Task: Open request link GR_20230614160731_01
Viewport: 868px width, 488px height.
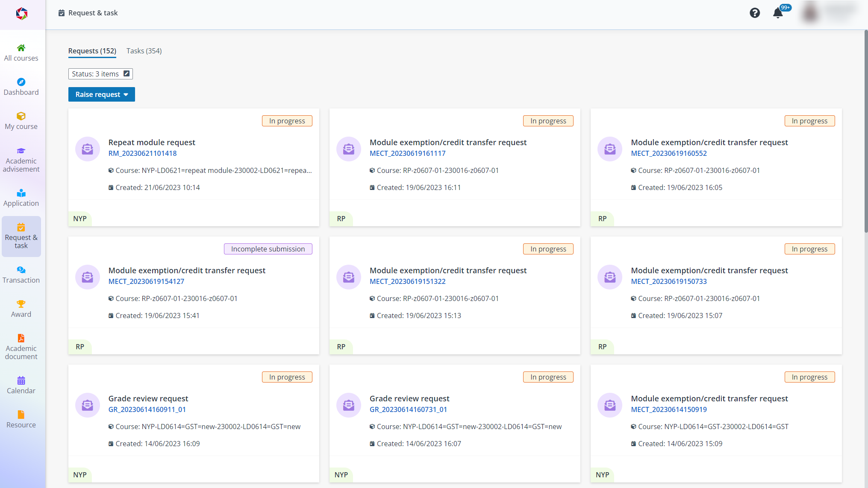Action: click(x=408, y=409)
